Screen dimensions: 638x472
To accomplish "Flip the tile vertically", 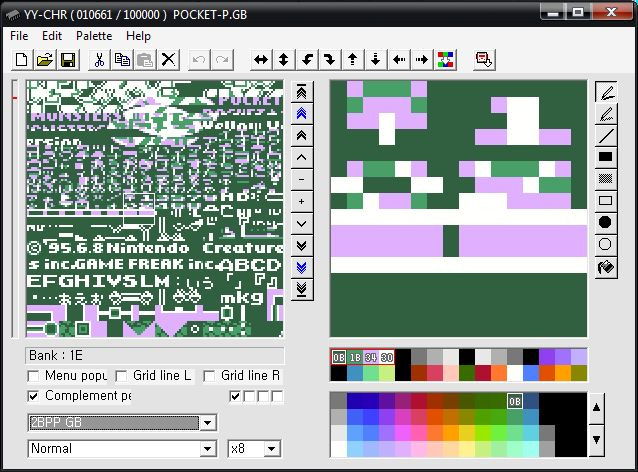I will (284, 60).
